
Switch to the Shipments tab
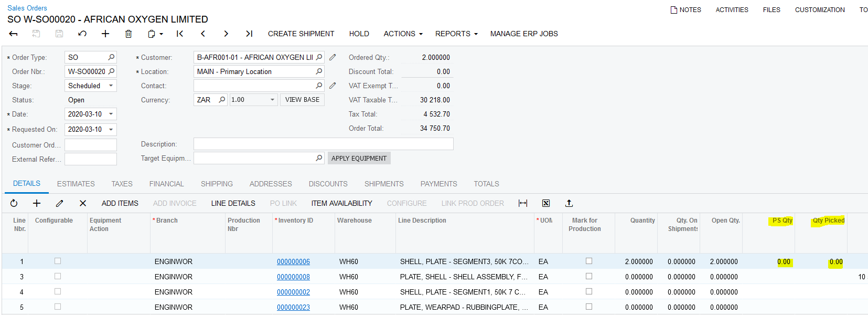[384, 184]
